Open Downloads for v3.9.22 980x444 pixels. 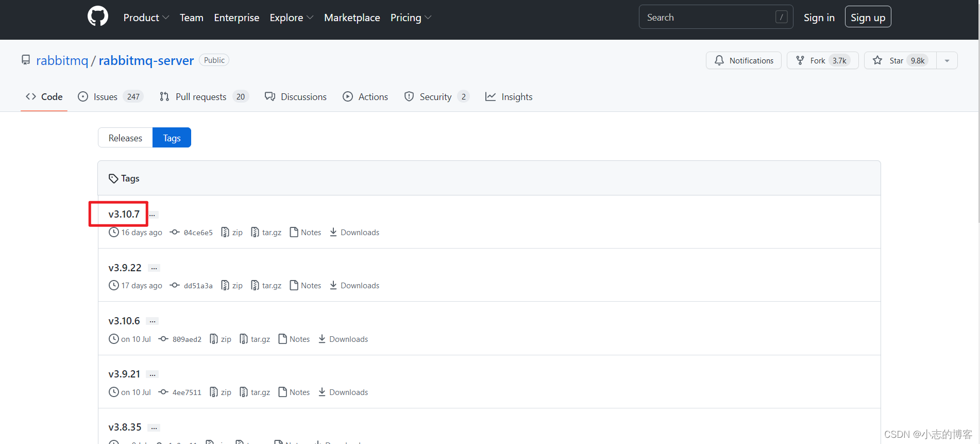point(354,286)
